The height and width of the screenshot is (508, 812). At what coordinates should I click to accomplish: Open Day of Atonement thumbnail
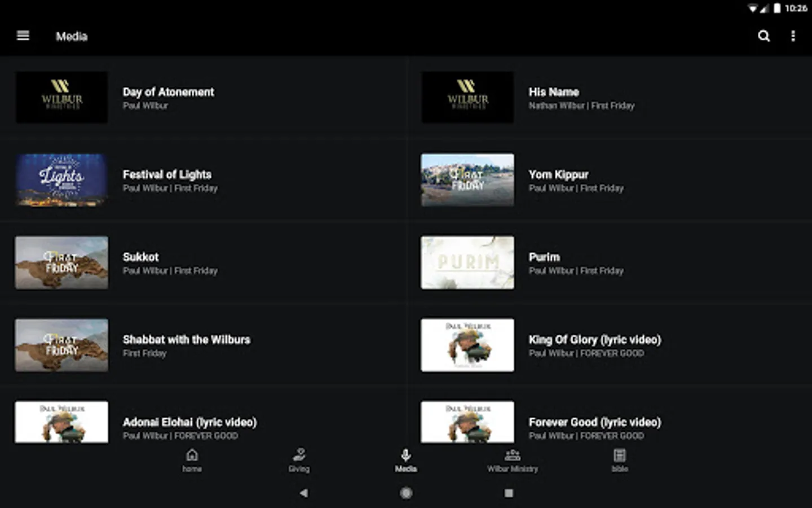click(61, 97)
